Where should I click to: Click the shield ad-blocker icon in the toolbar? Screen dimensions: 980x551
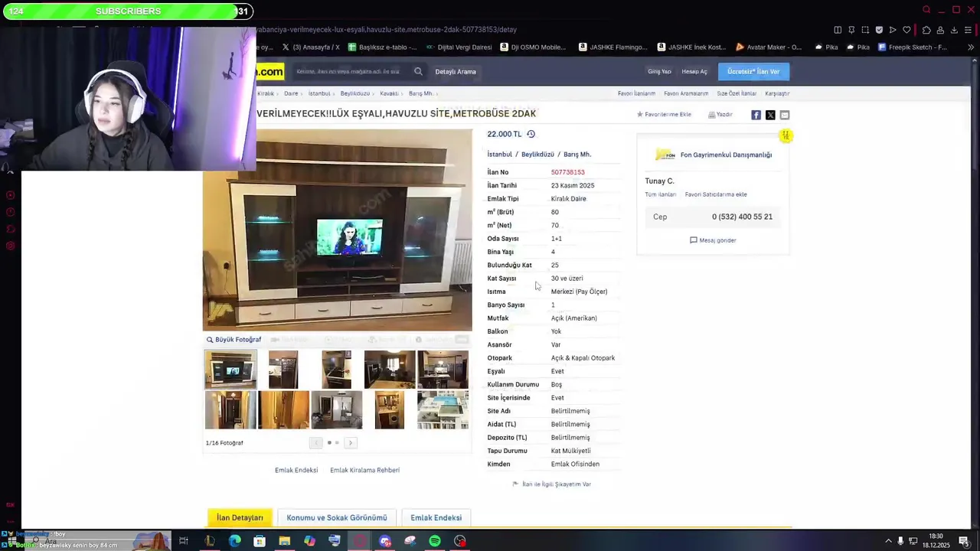pos(879,30)
